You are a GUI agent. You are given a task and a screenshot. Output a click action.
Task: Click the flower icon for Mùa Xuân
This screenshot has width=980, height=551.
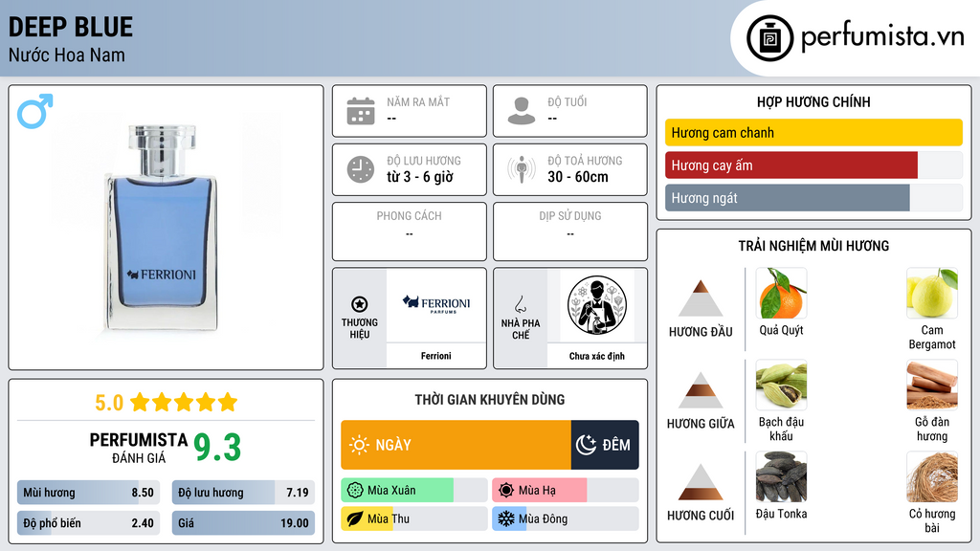(355, 491)
